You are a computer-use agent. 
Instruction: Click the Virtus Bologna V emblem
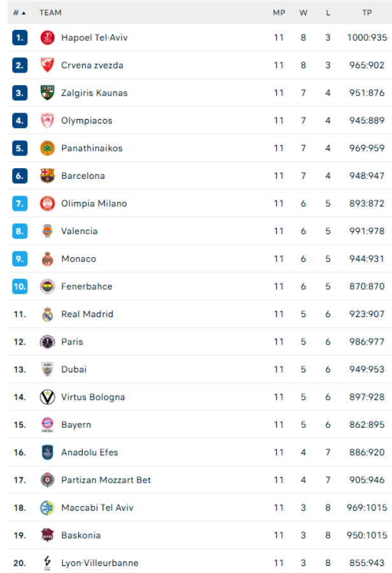[x=47, y=397]
